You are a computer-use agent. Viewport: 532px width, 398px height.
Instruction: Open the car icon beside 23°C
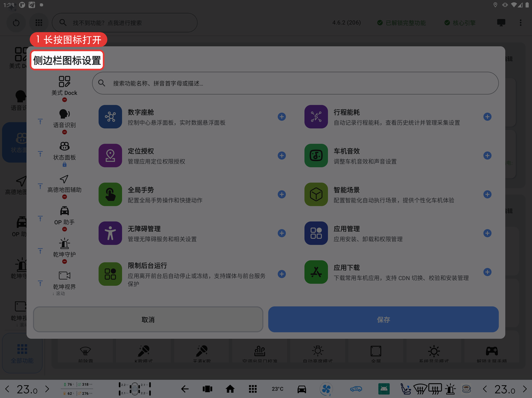(302, 389)
